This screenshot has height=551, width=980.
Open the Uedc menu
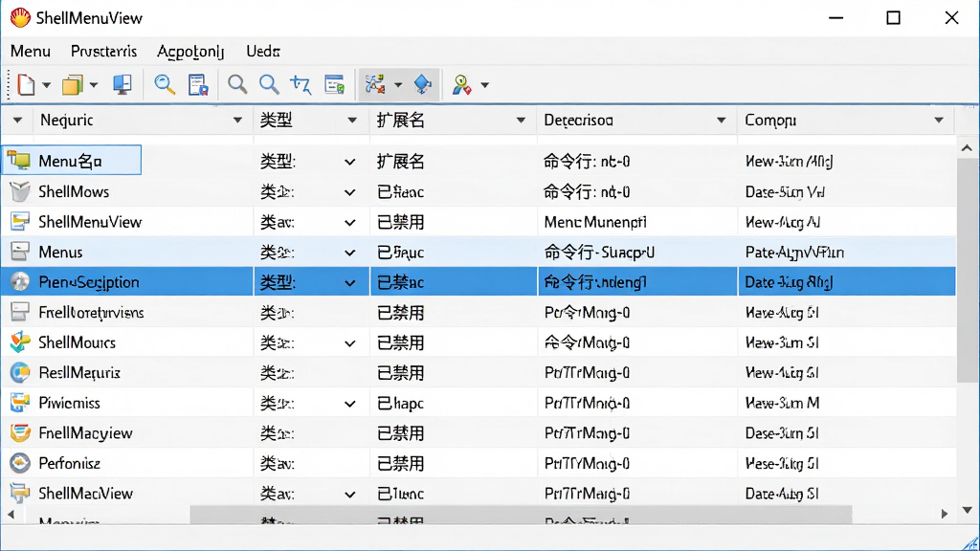point(263,52)
